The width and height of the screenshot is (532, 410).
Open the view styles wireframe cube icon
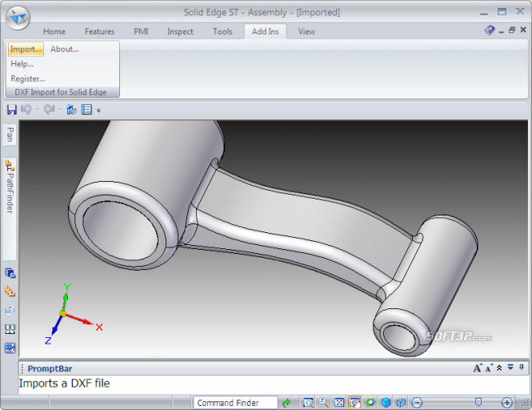click(401, 403)
